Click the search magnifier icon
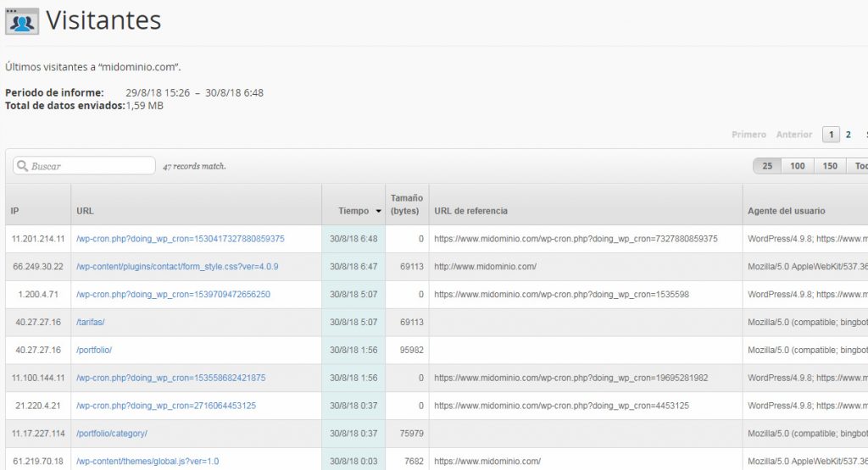The height and width of the screenshot is (470, 868). coord(21,166)
